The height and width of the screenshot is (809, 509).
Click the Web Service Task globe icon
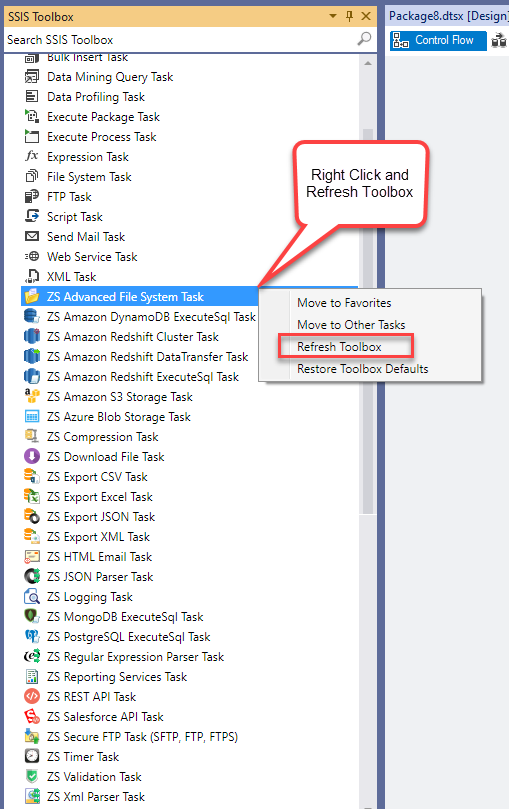tap(32, 256)
